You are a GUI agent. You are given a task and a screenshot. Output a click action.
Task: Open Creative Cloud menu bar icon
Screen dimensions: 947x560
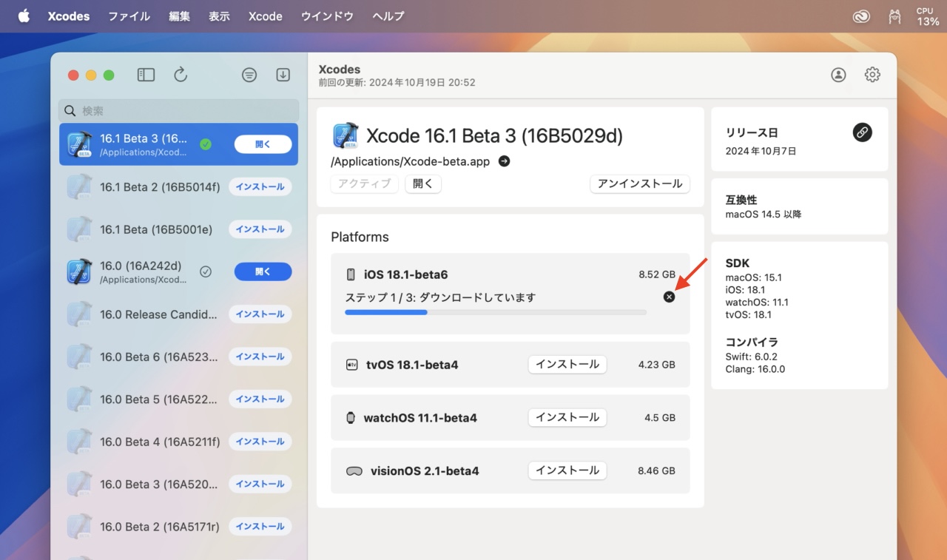pos(861,16)
